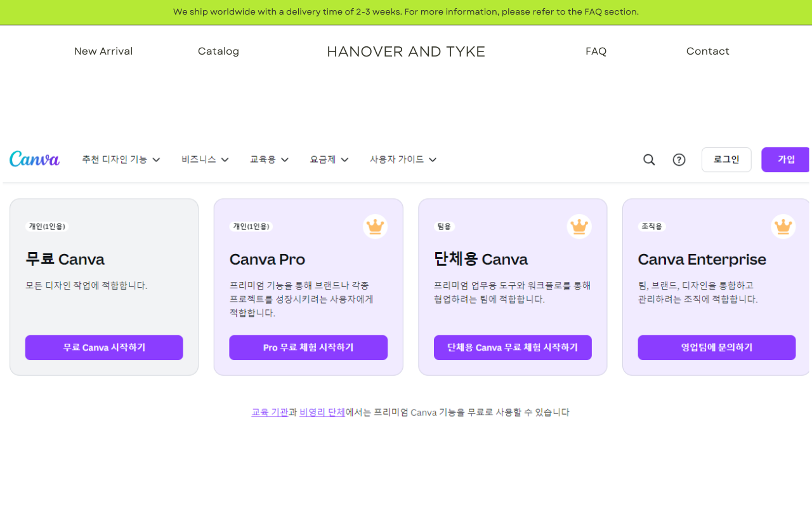
Task: Click the worldwide shipping announcement banner text
Action: pos(406,12)
